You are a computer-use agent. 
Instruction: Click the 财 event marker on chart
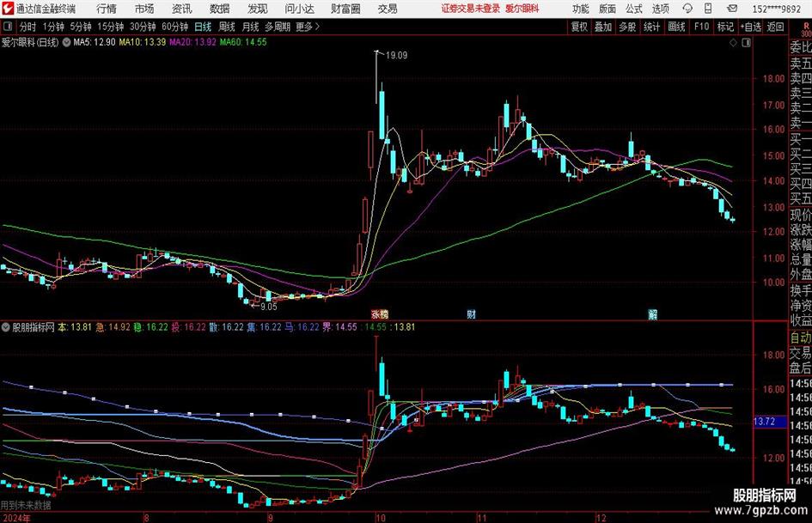[471, 313]
